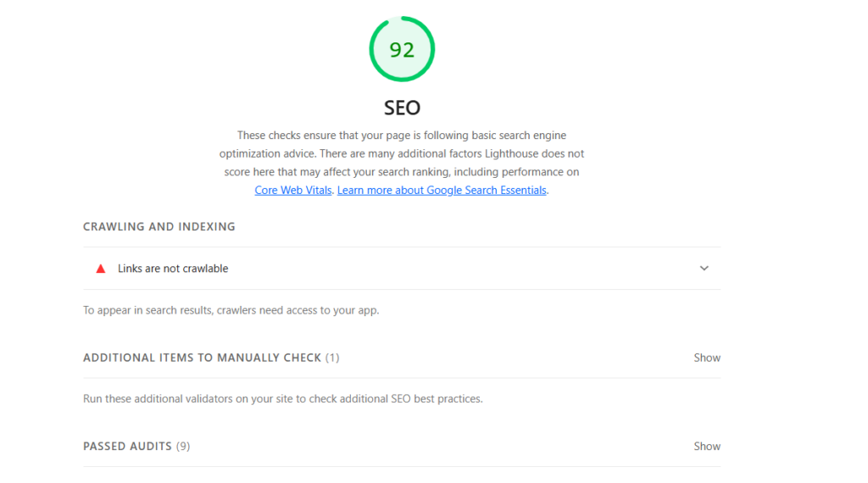Click the Crawling and Indexing section heading
Screen dimensions: 868x483
pyautogui.click(x=159, y=227)
